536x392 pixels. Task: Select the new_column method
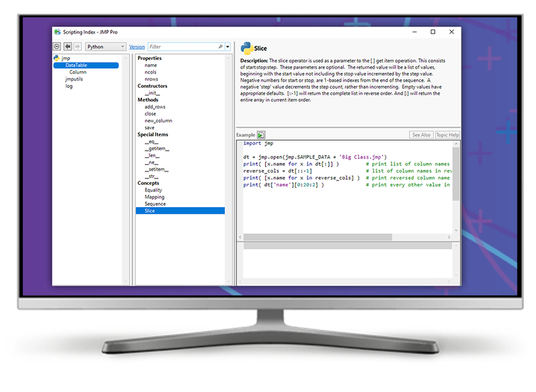[158, 121]
